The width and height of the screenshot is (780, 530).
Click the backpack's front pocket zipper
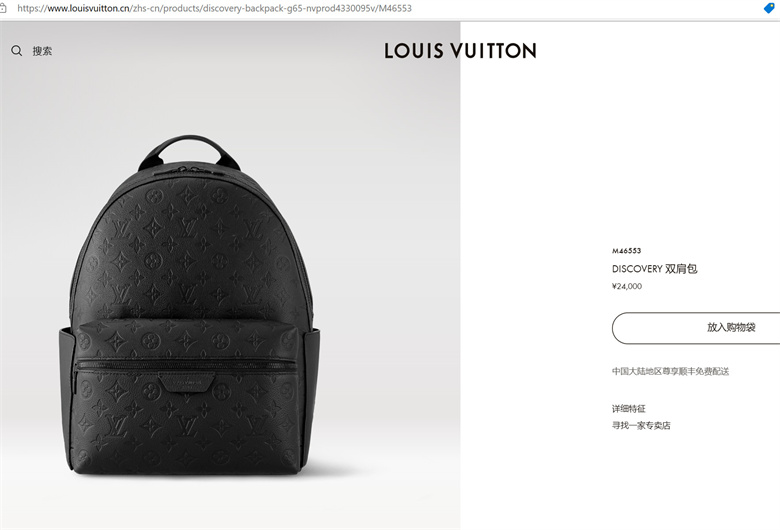tap(186, 365)
